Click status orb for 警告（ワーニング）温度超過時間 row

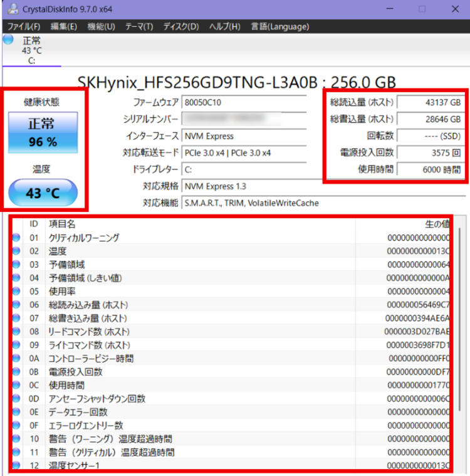coord(16,438)
